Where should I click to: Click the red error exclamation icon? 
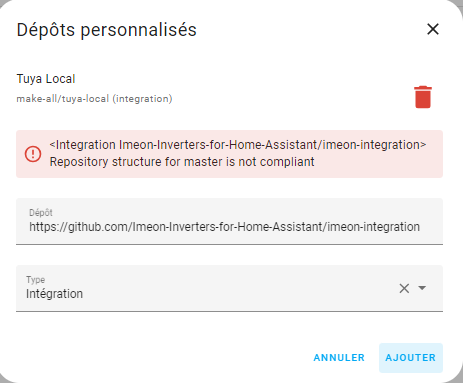pos(33,154)
